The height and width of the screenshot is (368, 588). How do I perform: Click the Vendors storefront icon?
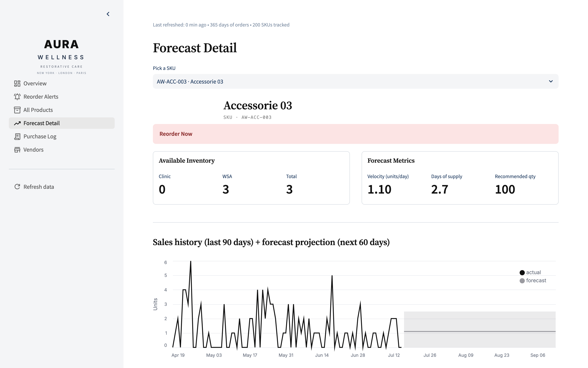point(17,150)
